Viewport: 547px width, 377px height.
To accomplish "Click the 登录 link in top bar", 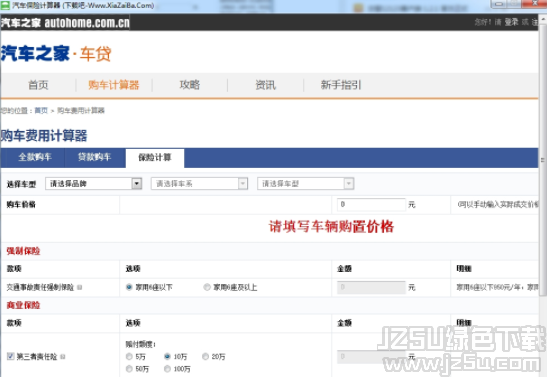I will (x=511, y=22).
